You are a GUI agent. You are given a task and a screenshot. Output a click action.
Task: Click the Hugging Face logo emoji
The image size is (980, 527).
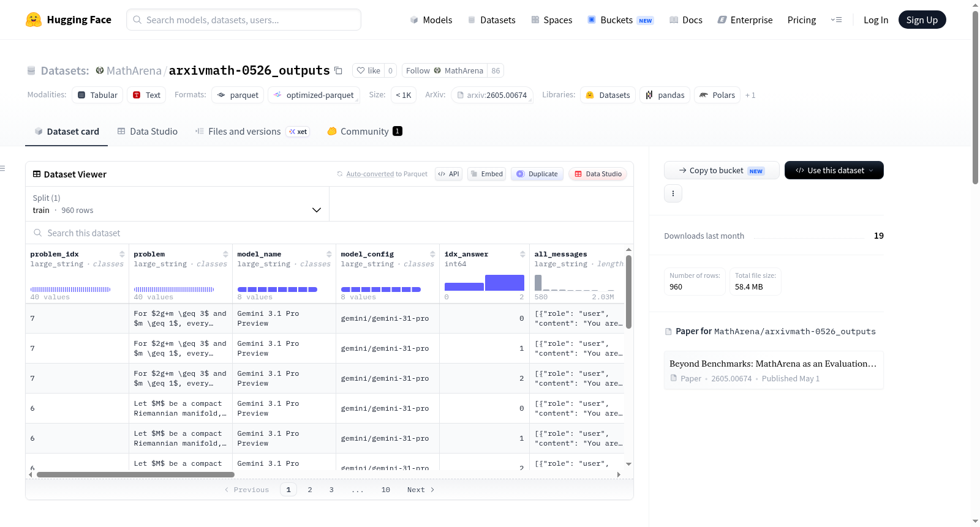[34, 20]
